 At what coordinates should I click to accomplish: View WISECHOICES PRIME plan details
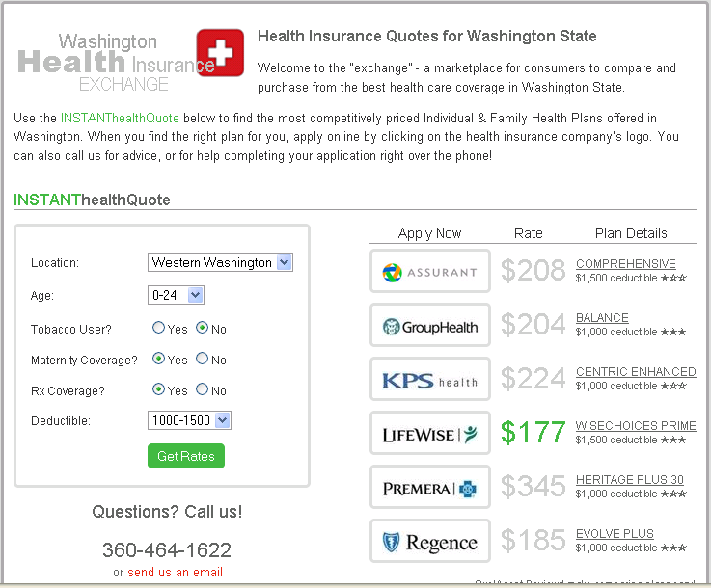point(635,426)
